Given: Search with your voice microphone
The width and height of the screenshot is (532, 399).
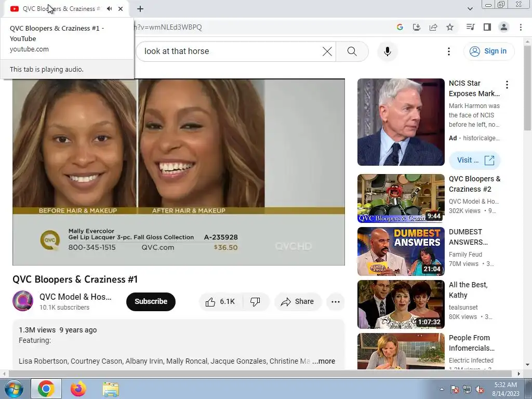Looking at the screenshot, I should click(x=388, y=51).
